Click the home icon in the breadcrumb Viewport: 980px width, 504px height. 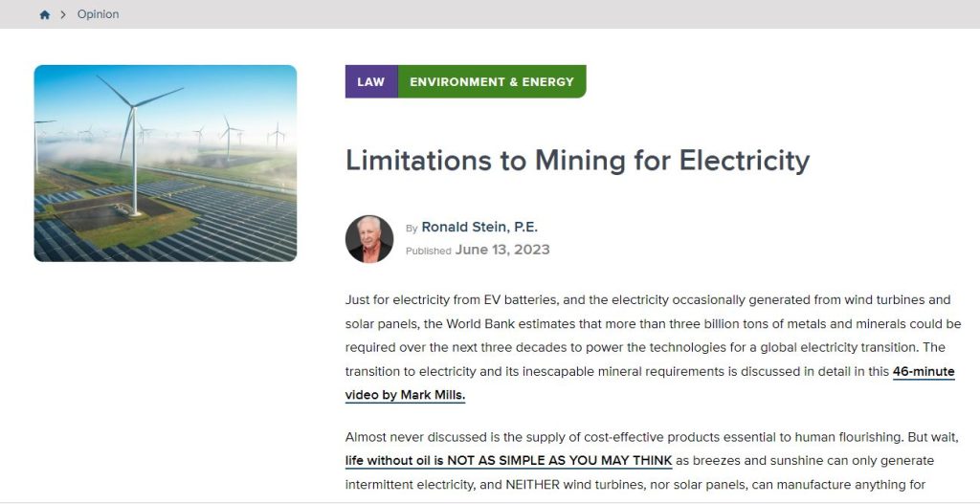[x=44, y=15]
